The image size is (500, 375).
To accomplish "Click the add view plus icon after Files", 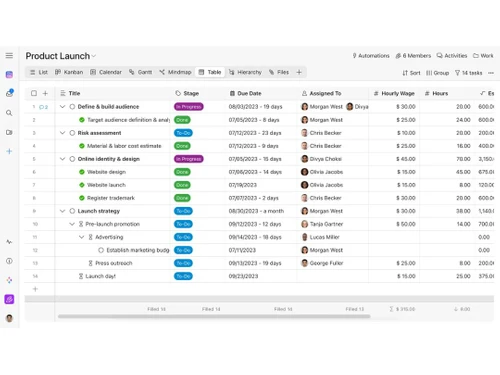I will [x=299, y=72].
